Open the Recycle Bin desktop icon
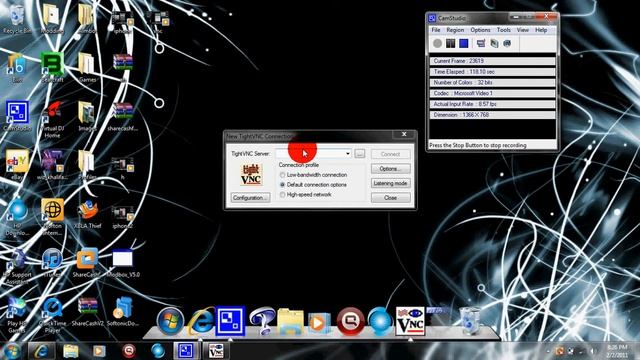The image size is (640, 360). [17, 20]
